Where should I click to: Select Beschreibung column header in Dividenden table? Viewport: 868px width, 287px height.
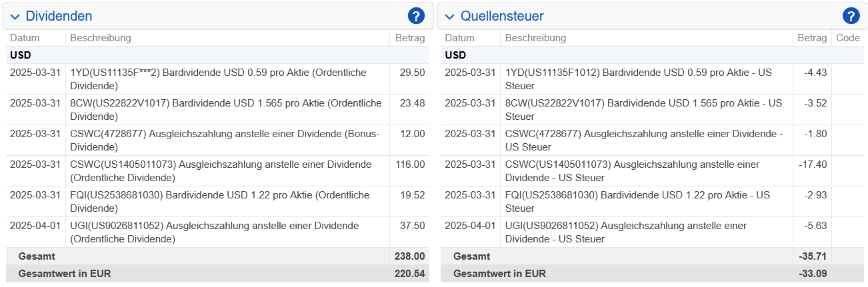point(101,38)
